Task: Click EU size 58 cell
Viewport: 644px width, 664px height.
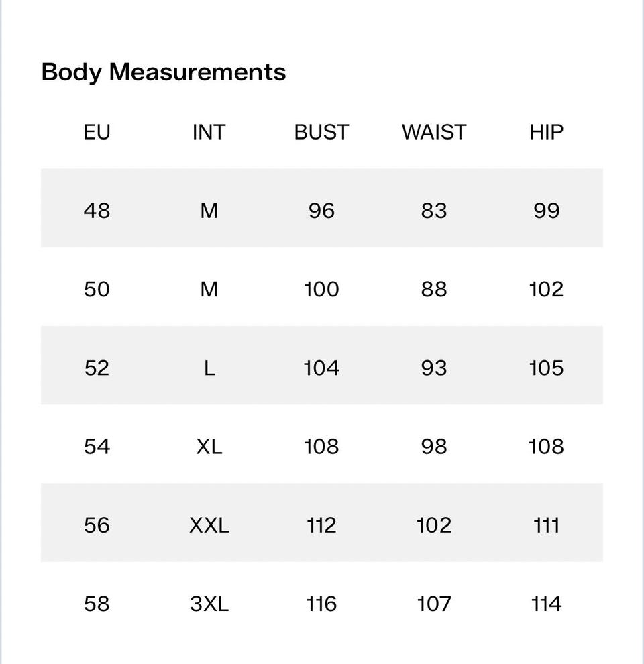Action: click(97, 604)
